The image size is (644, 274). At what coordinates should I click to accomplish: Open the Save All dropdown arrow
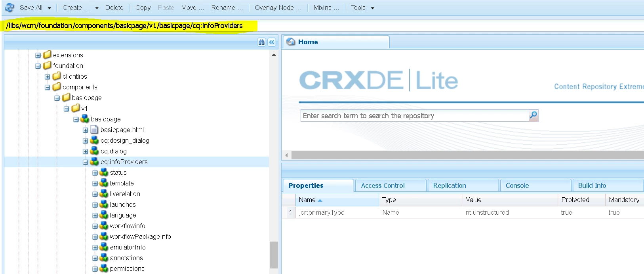(50, 8)
